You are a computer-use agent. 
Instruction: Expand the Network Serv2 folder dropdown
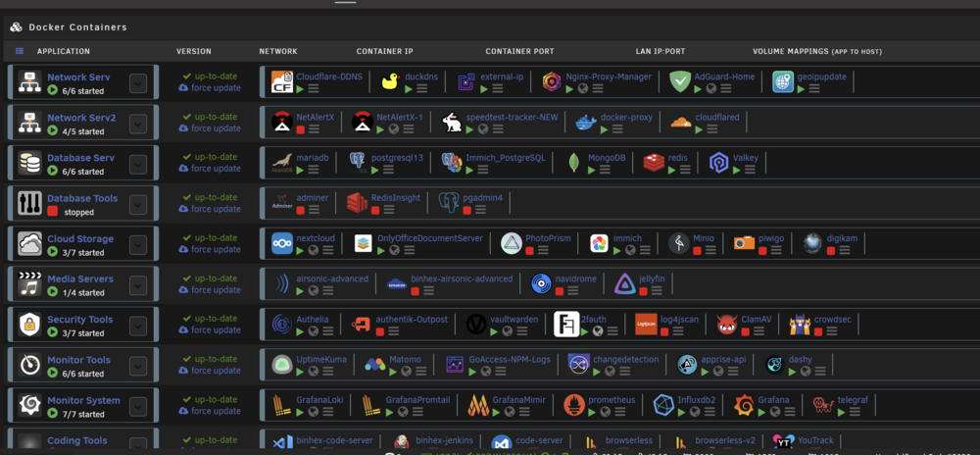point(138,124)
